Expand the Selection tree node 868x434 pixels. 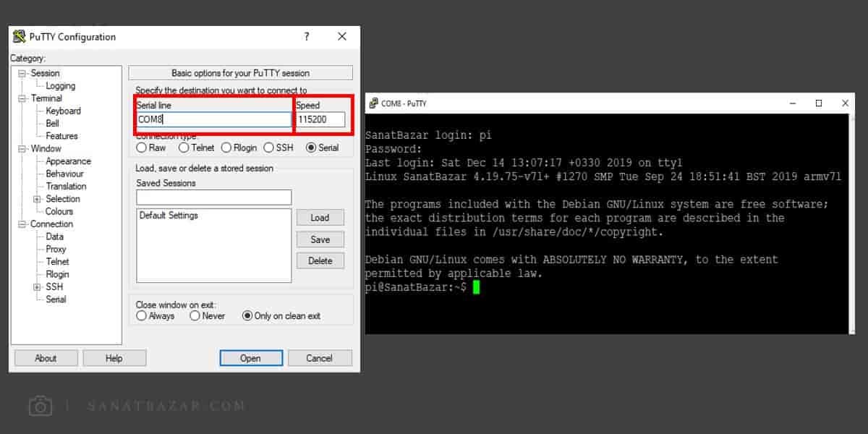37,199
